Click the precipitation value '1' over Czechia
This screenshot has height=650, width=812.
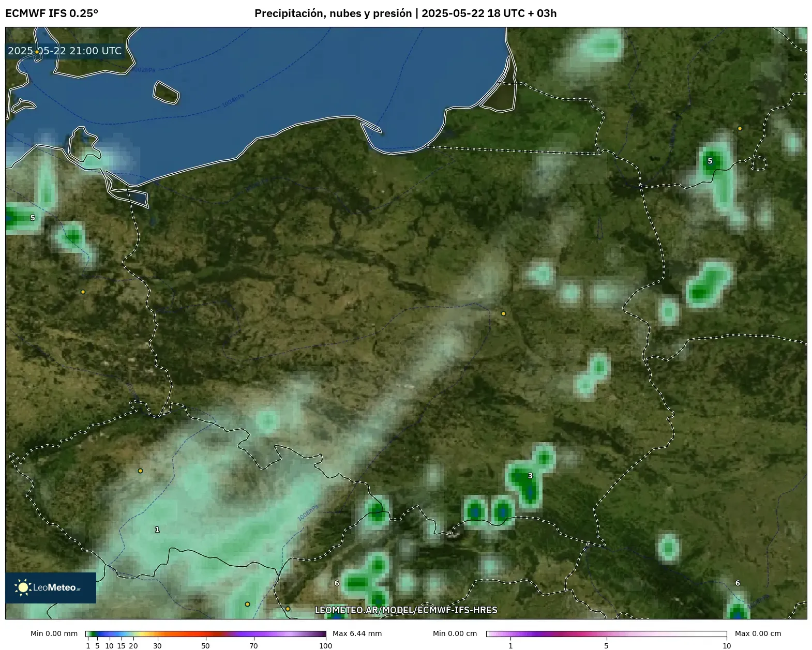click(x=157, y=530)
